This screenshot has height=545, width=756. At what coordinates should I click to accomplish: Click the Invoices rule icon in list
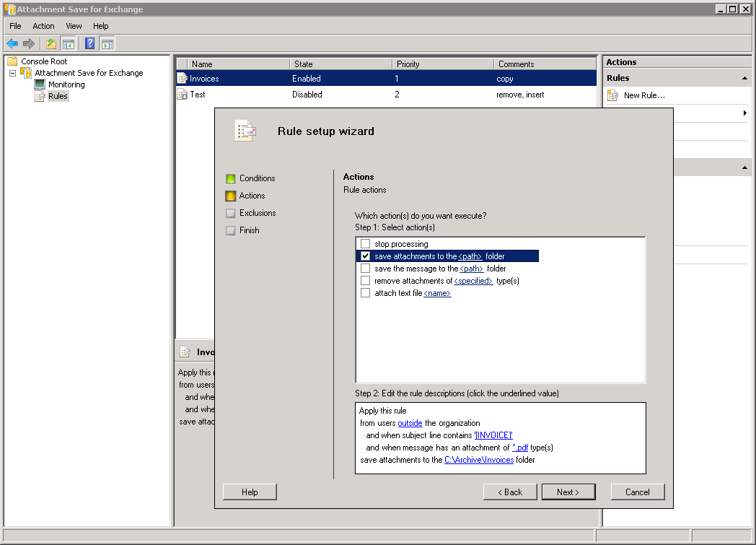(183, 79)
